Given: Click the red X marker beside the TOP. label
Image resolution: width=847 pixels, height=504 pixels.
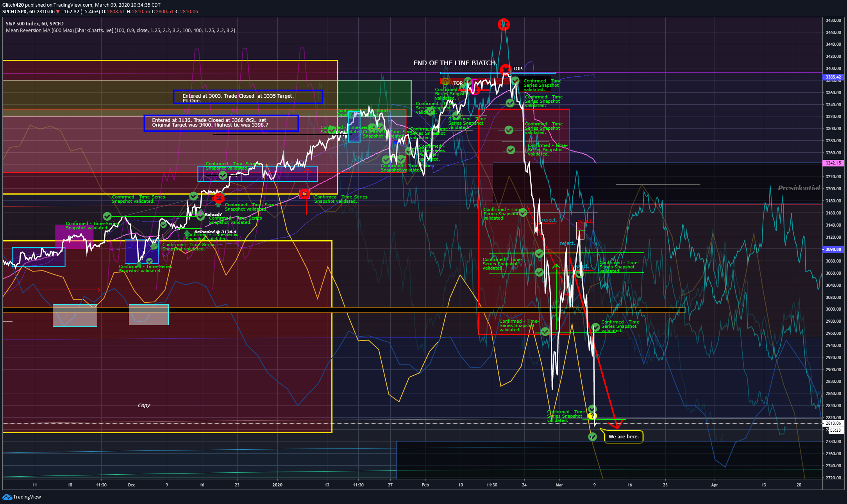Looking at the screenshot, I should (x=506, y=70).
